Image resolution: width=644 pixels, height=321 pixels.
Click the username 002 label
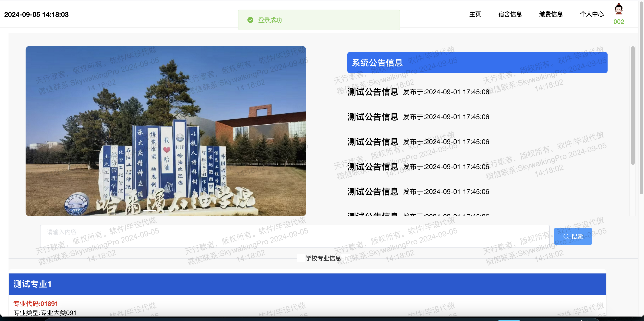tap(619, 22)
